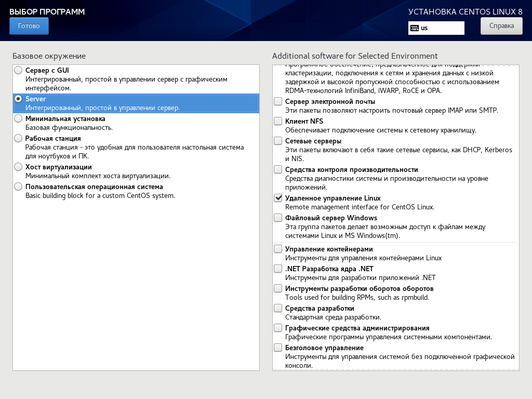This screenshot has width=532, height=399.
Task: Enable the Управление контейнерами checkbox
Action: point(278,249)
